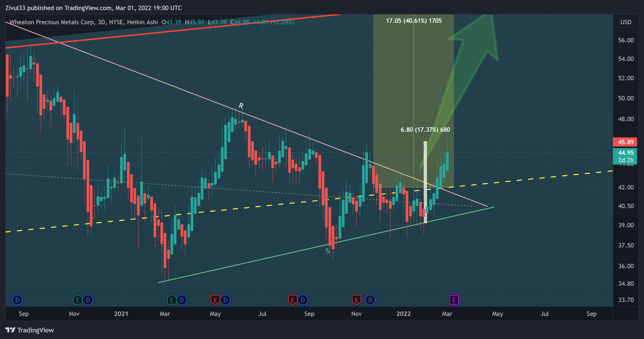Click 33.70 on the price axis
The height and width of the screenshot is (339, 644).
(x=626, y=300)
